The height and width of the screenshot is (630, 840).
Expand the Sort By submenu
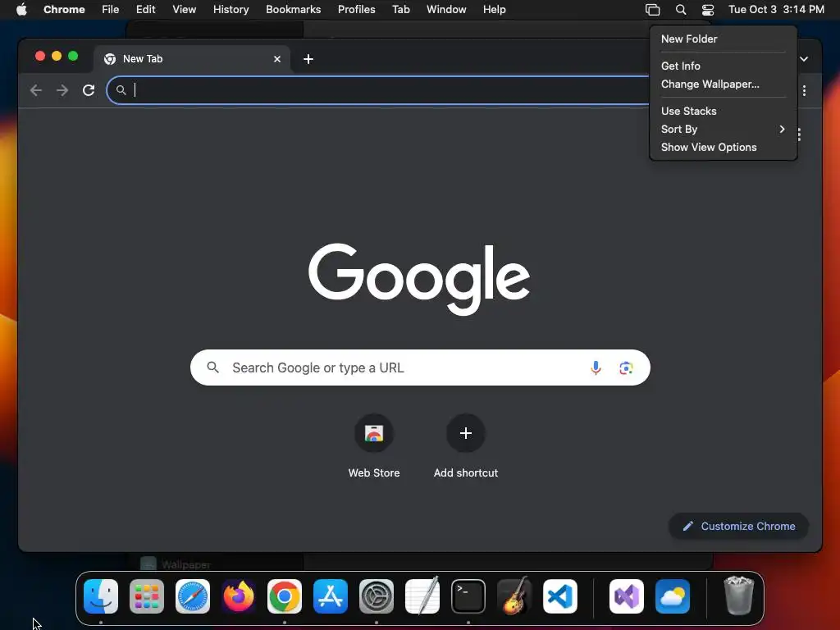click(x=724, y=129)
